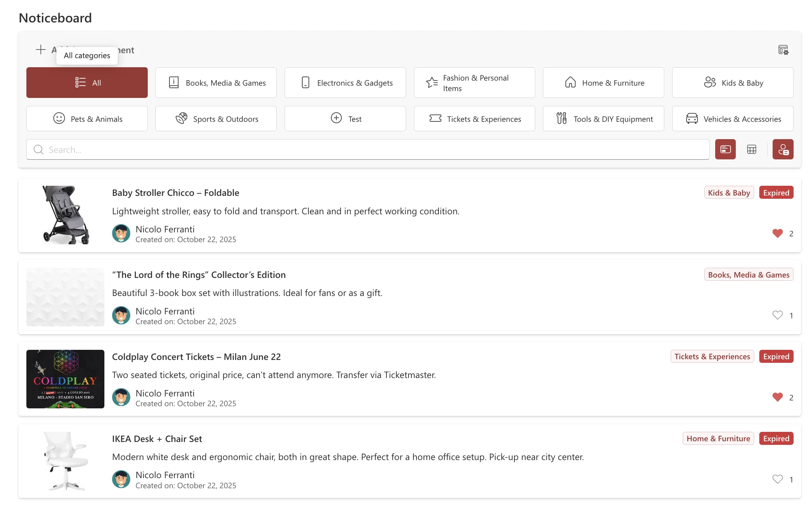Like the Lord of the Rings box set

click(777, 315)
